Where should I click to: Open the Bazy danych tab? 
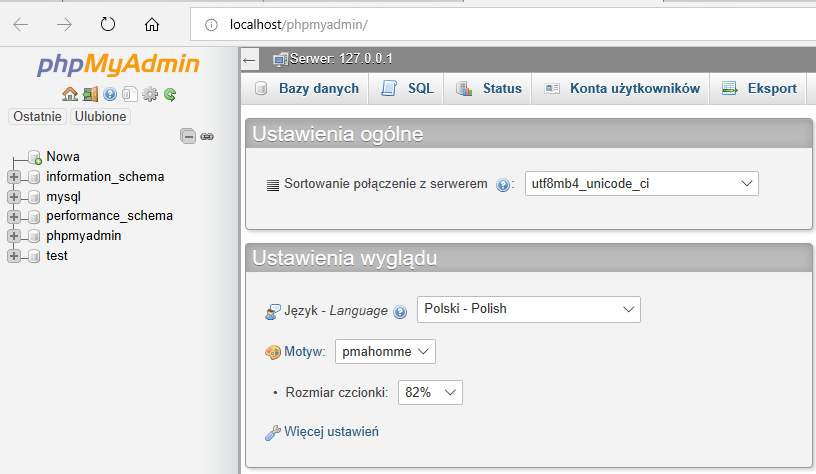pyautogui.click(x=307, y=88)
